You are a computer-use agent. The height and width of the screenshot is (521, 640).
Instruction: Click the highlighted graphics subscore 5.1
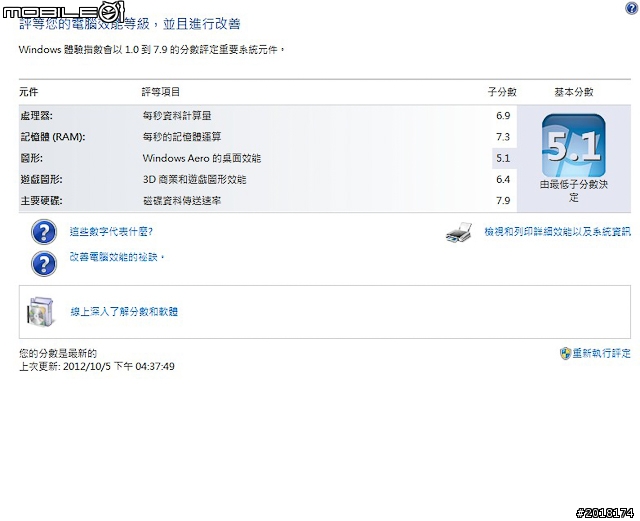click(x=503, y=158)
